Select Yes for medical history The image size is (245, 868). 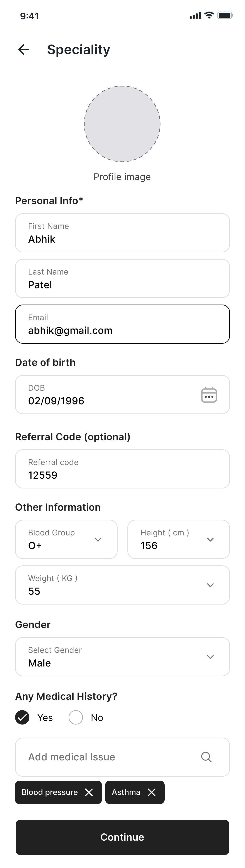(x=22, y=718)
